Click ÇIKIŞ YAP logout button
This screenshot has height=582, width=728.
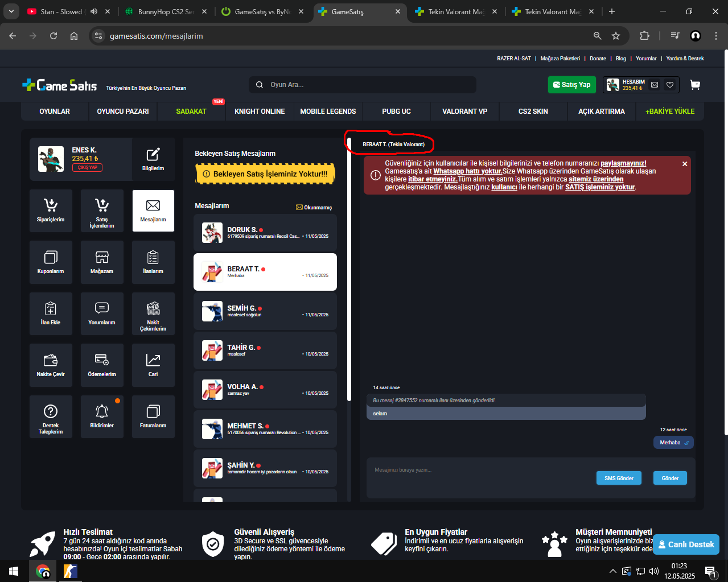pos(87,167)
